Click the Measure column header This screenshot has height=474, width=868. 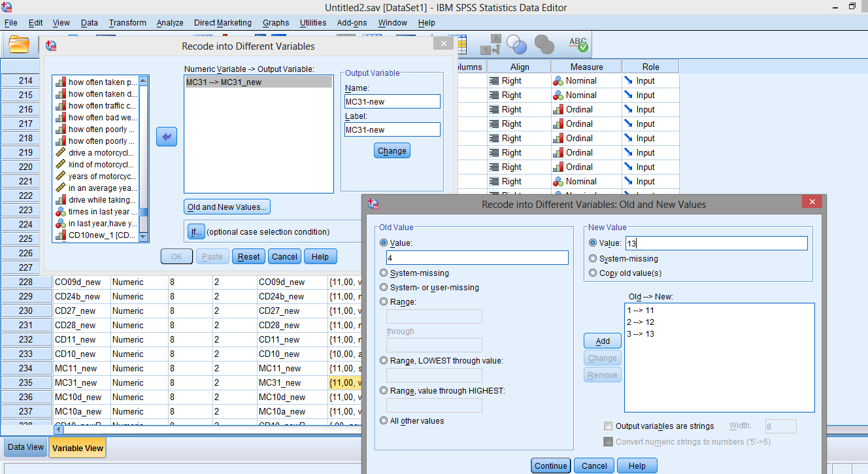[x=586, y=67]
